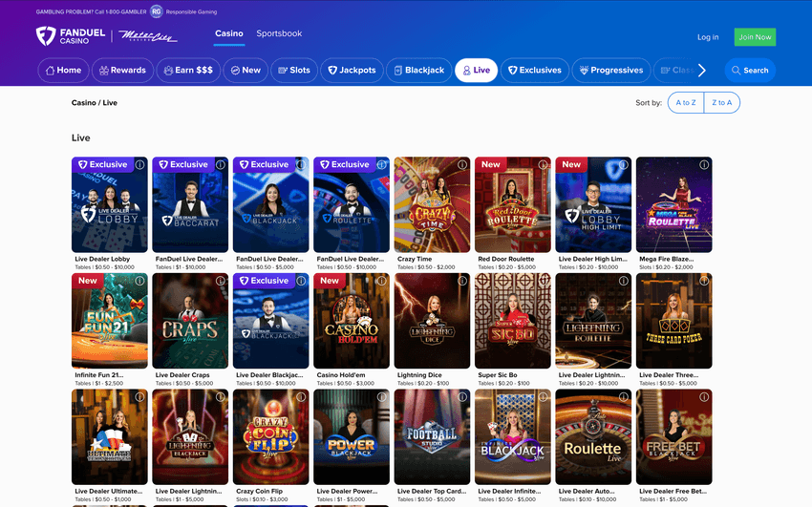This screenshot has width=812, height=507.
Task: Click 'Live Dealer Free Bet...' title text
Action: [673, 491]
